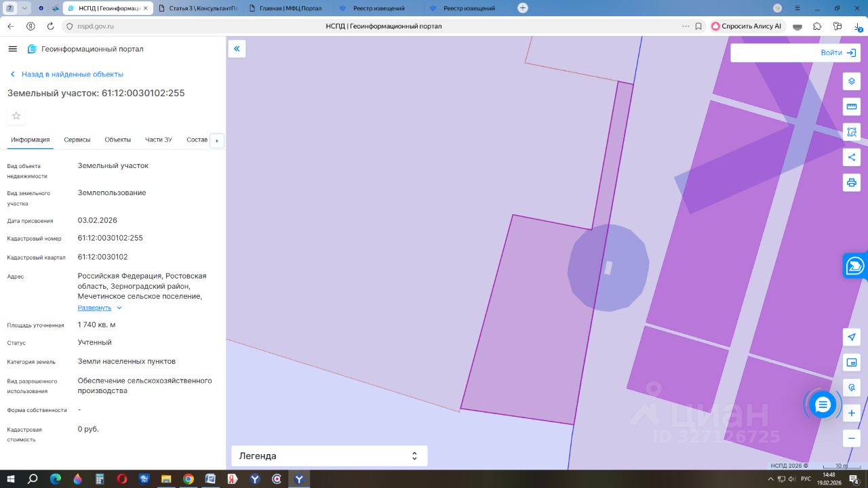Expand the Легенда dropdown
Screen dimensions: 868x488
pyautogui.click(x=330, y=456)
